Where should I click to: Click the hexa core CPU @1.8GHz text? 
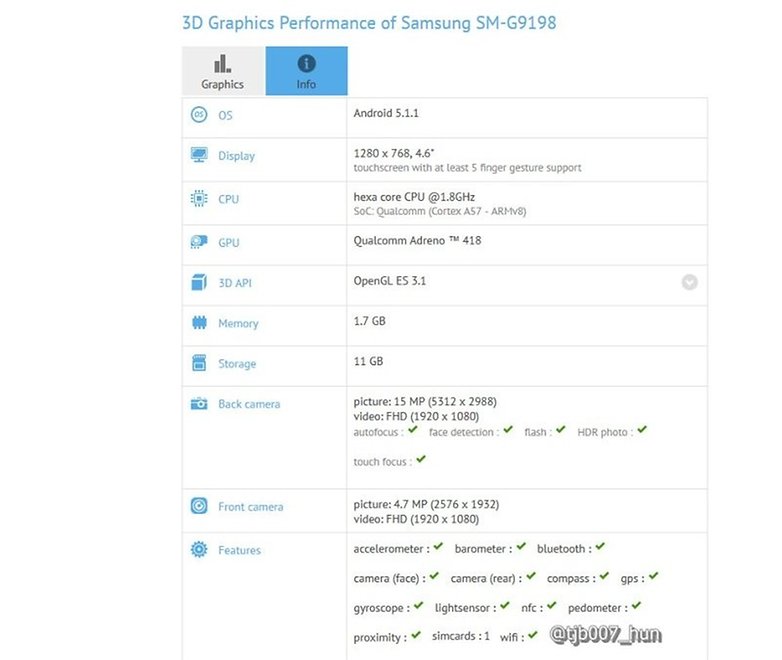pyautogui.click(x=414, y=197)
